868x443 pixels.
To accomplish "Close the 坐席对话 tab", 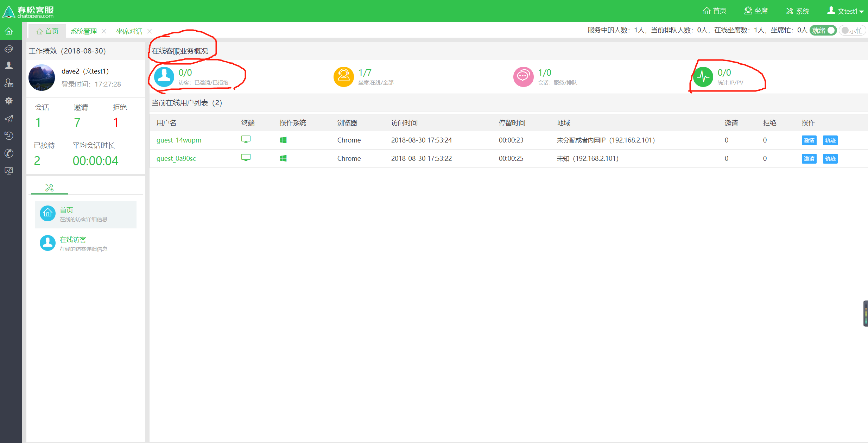I will 150,31.
